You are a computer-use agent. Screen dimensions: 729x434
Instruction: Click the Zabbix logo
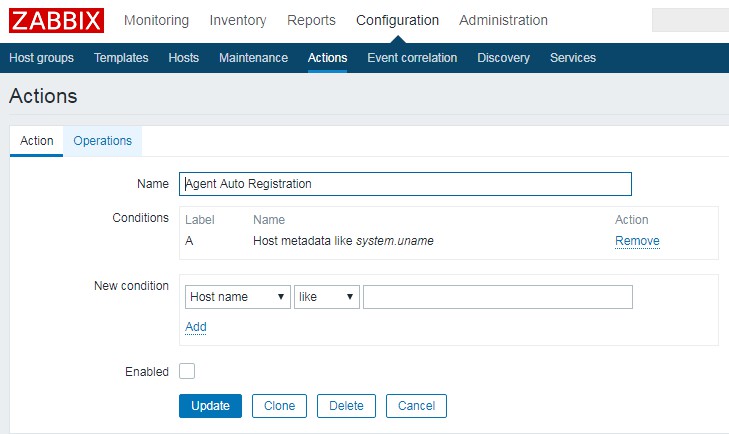pos(55,20)
